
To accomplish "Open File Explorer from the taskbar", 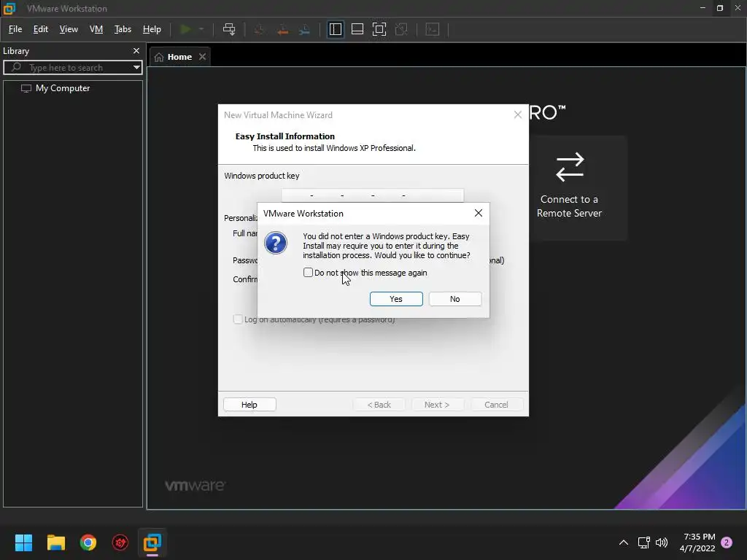I will coord(55,542).
